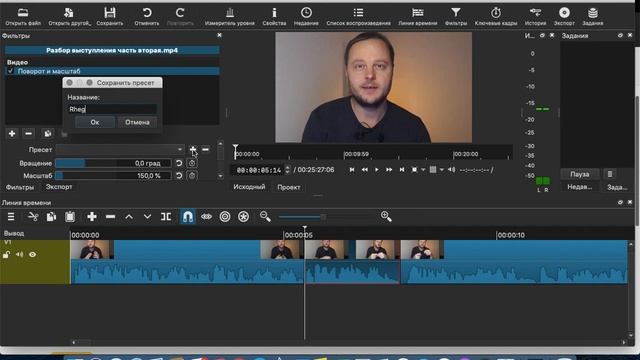The height and width of the screenshot is (360, 640).
Task: Copy the filters to clipboard
Action: (x=48, y=133)
